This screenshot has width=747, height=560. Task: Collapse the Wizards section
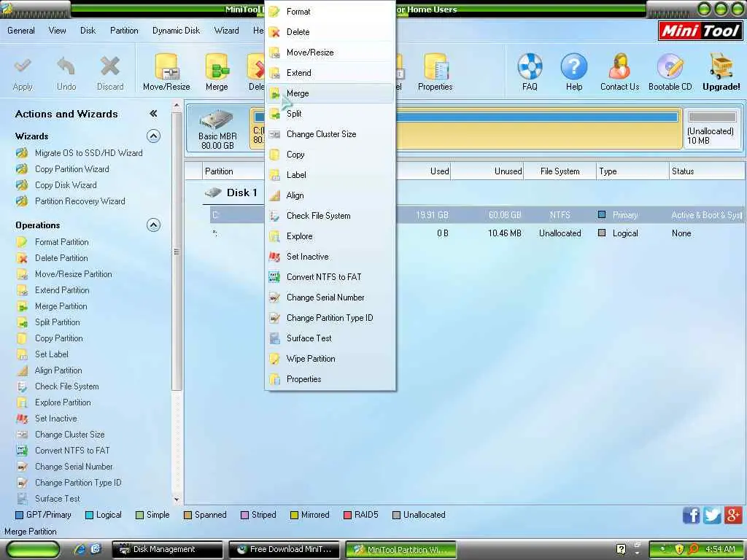(x=153, y=136)
